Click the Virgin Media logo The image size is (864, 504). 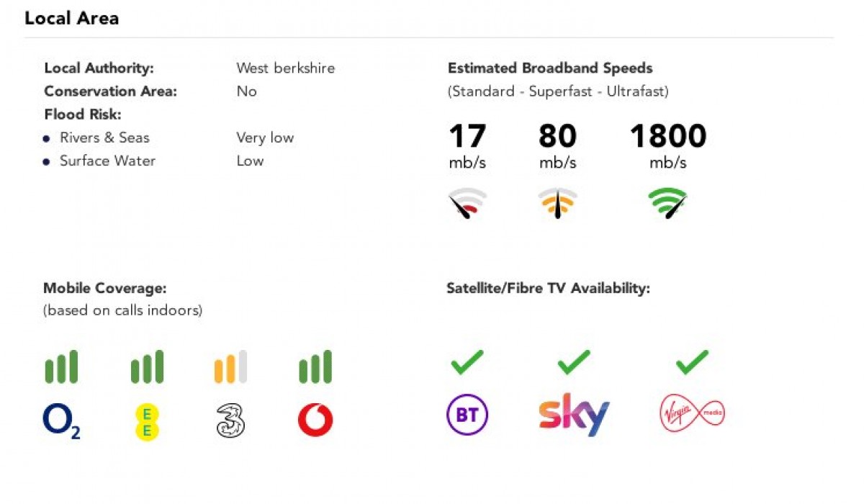click(x=692, y=414)
